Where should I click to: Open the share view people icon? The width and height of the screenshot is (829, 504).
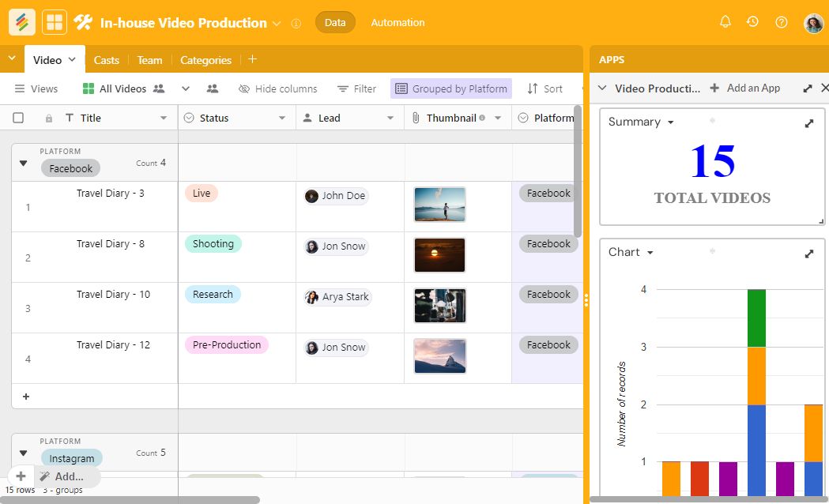click(x=213, y=88)
